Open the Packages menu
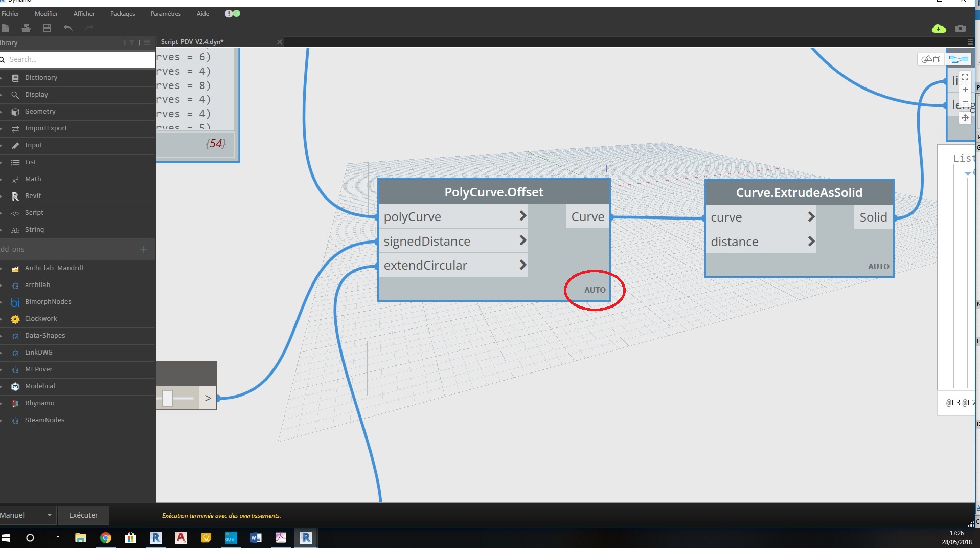Image resolution: width=980 pixels, height=548 pixels. pyautogui.click(x=123, y=14)
